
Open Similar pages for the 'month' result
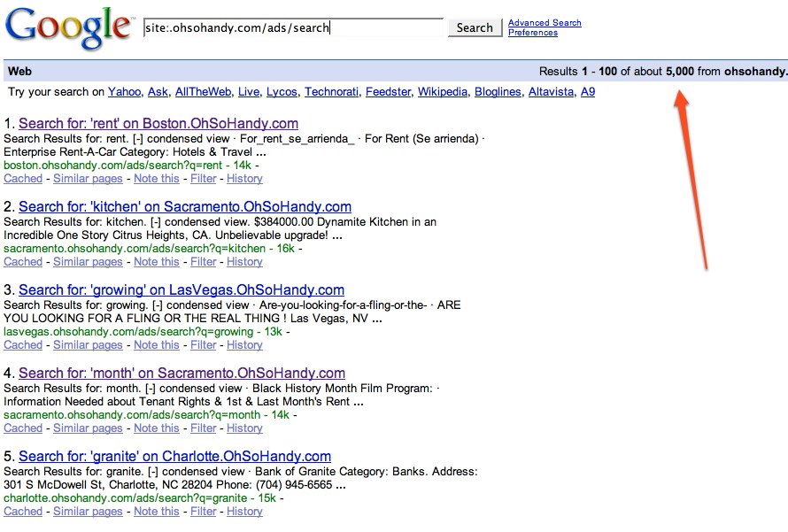point(88,428)
